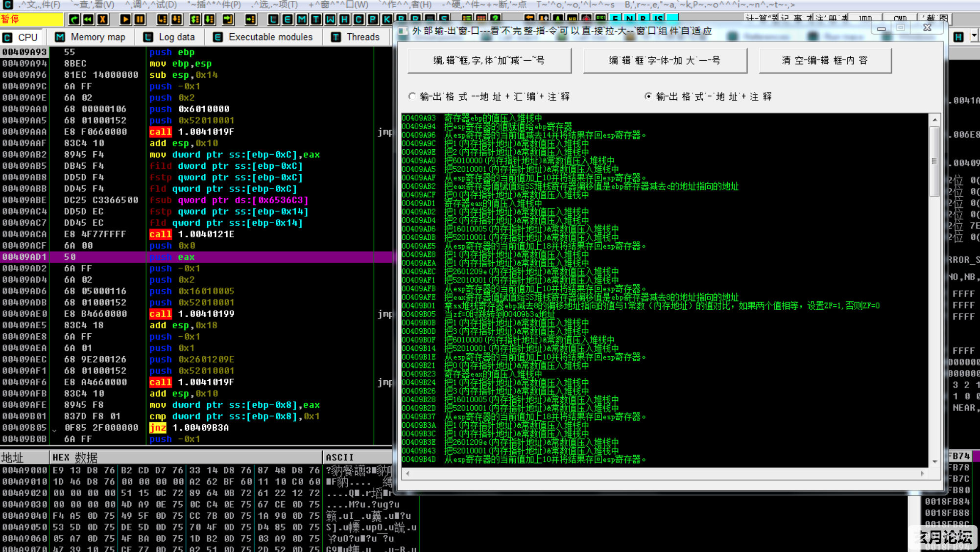Click the decrease edit box font size button

(x=489, y=61)
